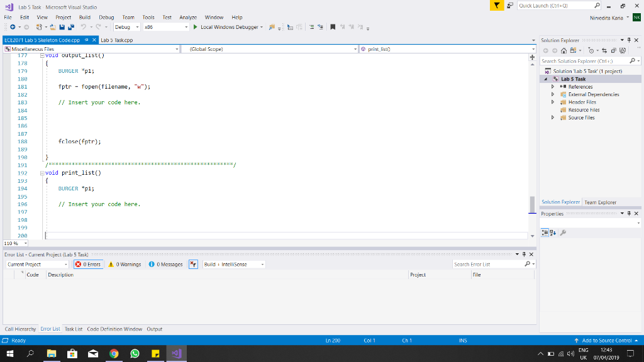Click Navigate Backward arrow in toolbar
This screenshot has height=362, width=644.
coord(13,28)
